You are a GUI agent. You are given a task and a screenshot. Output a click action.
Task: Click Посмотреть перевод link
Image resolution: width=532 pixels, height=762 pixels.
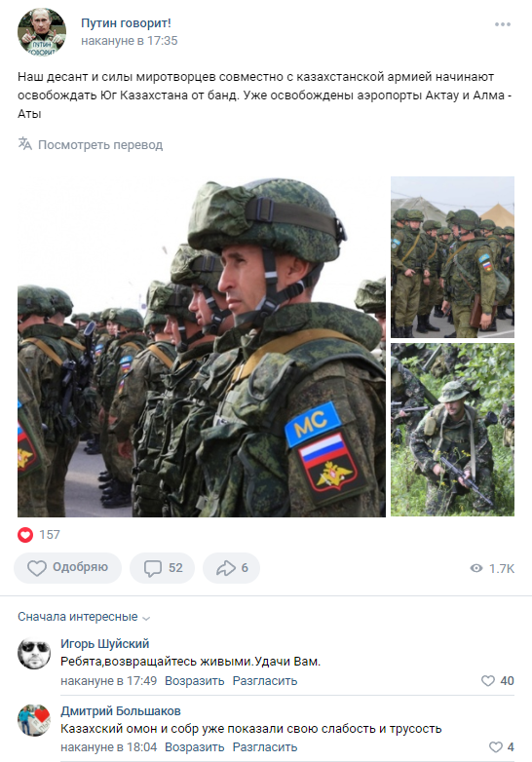[100, 145]
